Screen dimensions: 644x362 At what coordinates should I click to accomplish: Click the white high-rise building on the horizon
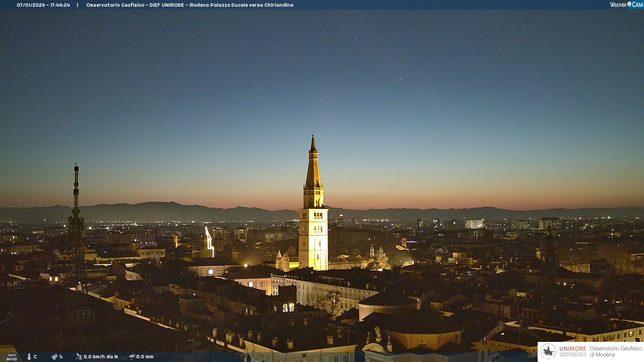[x=474, y=224]
